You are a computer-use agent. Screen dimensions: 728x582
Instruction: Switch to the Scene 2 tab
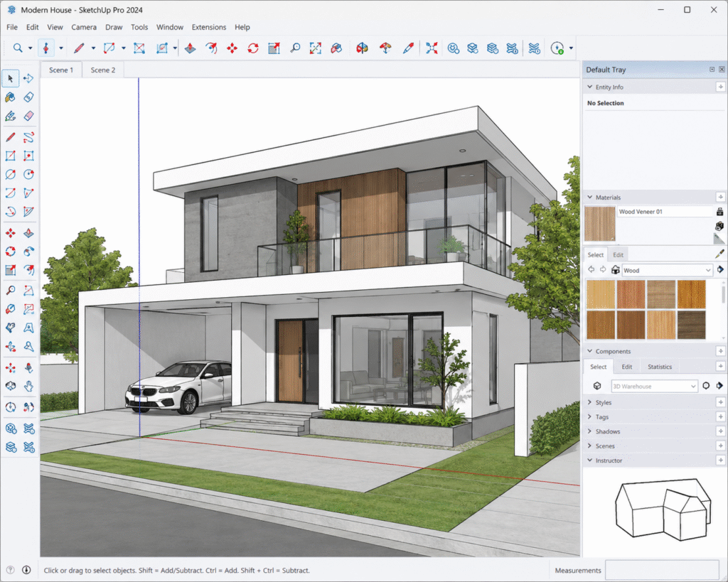[103, 70]
